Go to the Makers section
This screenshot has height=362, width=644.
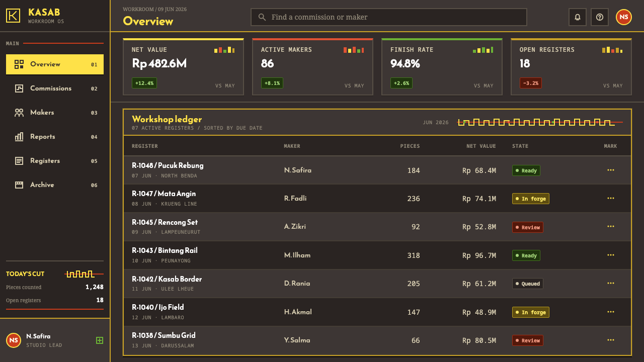pos(55,113)
